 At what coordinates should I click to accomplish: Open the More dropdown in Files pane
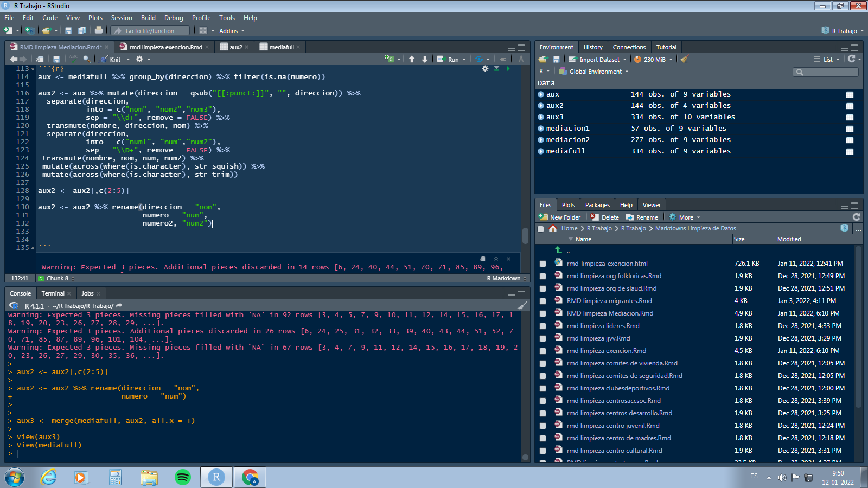point(685,217)
